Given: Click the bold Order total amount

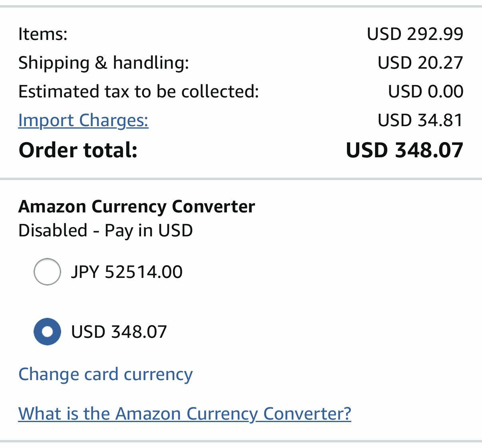Looking at the screenshot, I should [x=404, y=150].
